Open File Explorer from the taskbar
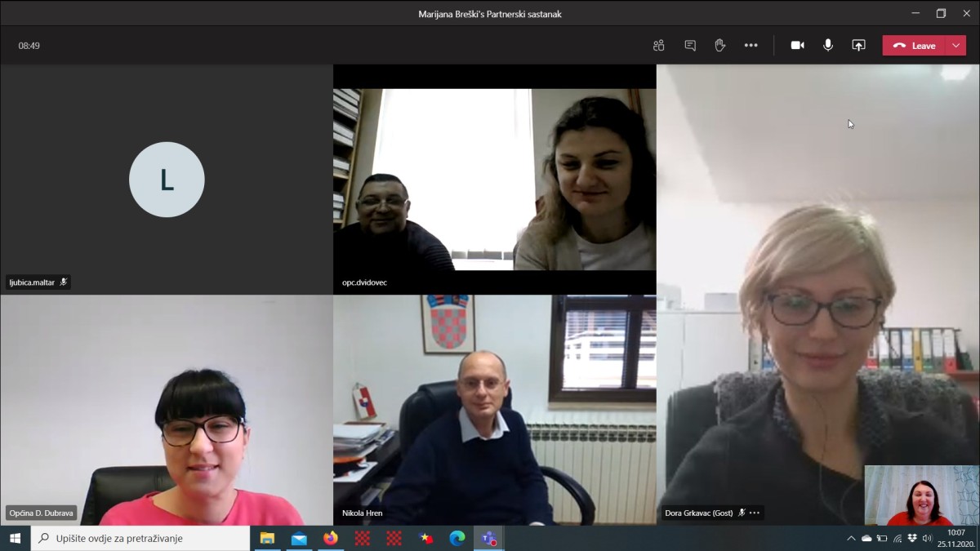The width and height of the screenshot is (980, 551). click(267, 539)
